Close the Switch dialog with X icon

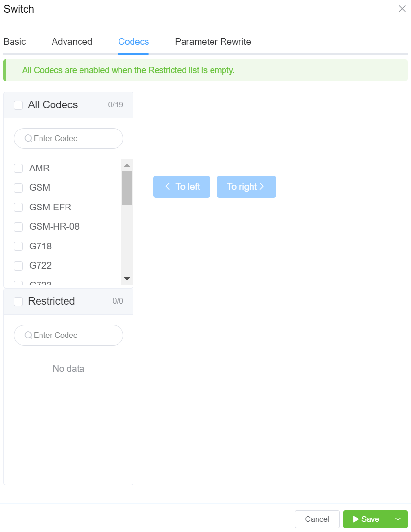tap(402, 9)
